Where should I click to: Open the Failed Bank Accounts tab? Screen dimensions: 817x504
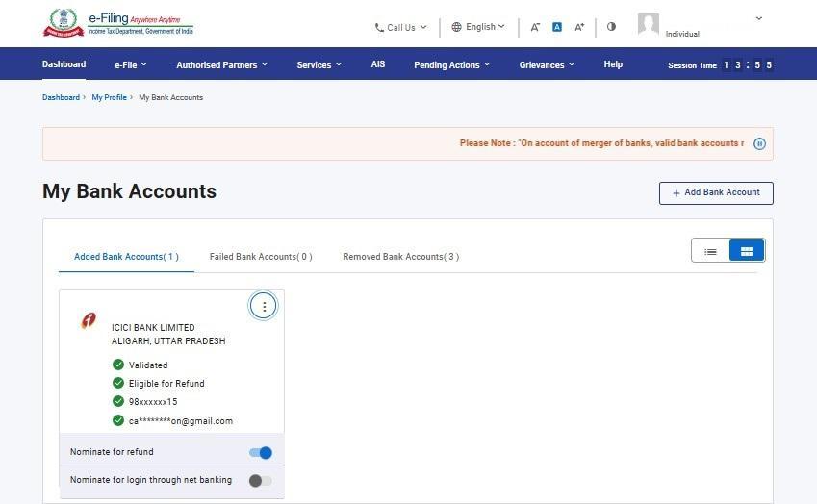(x=261, y=257)
